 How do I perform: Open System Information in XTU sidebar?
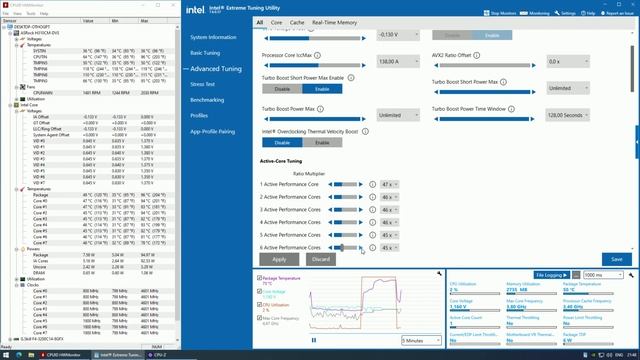(213, 37)
